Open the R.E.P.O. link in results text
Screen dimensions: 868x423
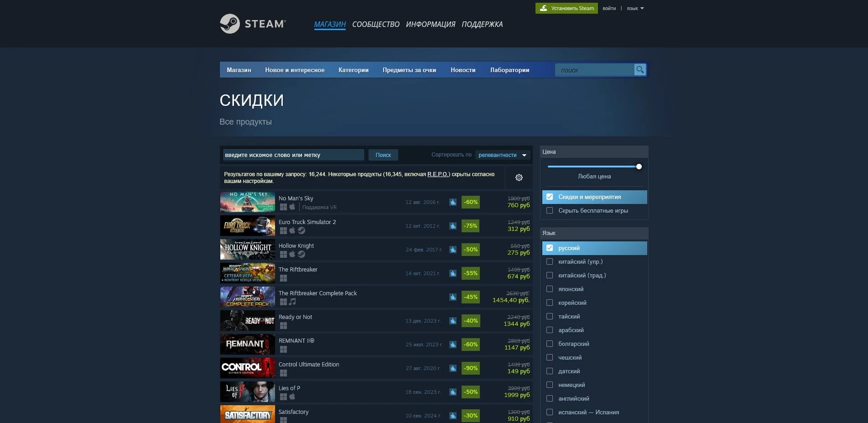437,174
